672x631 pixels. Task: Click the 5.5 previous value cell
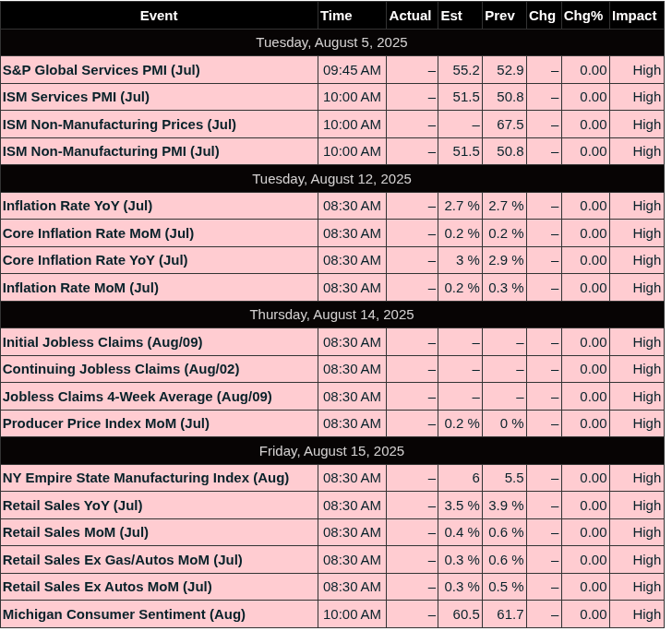point(504,478)
